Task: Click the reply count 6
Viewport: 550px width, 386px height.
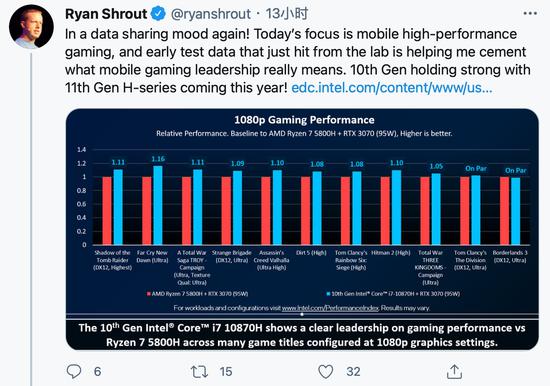Action: pyautogui.click(x=98, y=372)
